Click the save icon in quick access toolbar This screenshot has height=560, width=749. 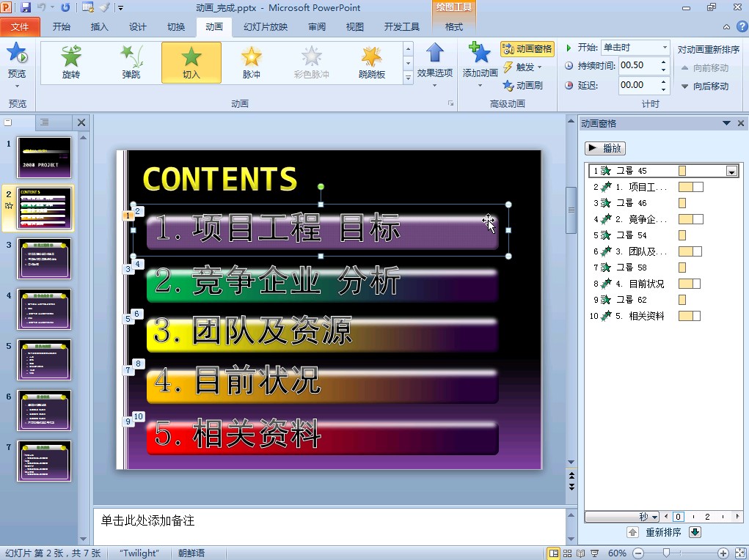coord(26,7)
